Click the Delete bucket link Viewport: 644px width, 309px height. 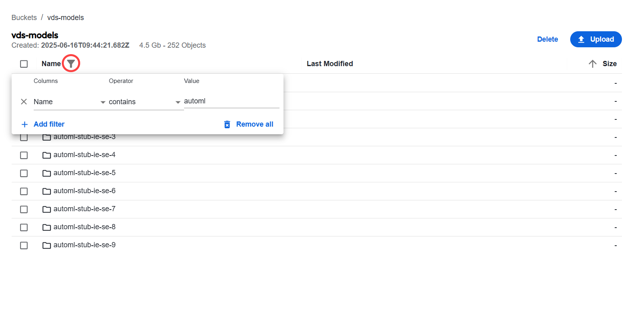(547, 39)
